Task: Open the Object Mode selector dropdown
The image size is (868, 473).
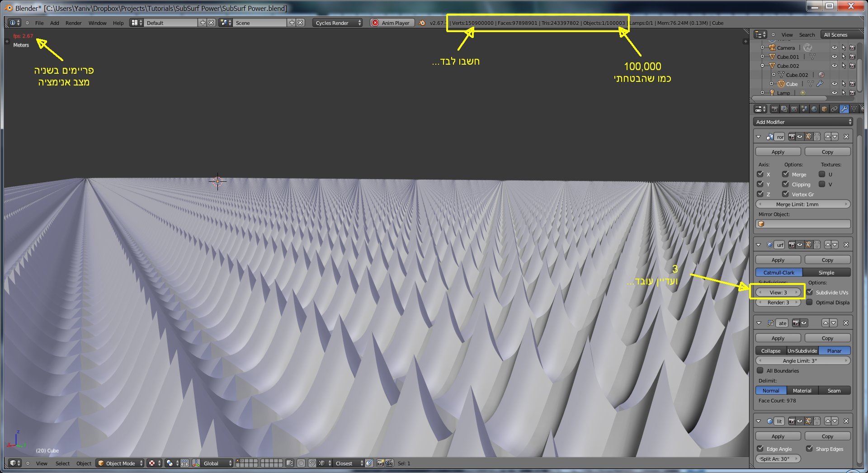Action: [x=120, y=463]
